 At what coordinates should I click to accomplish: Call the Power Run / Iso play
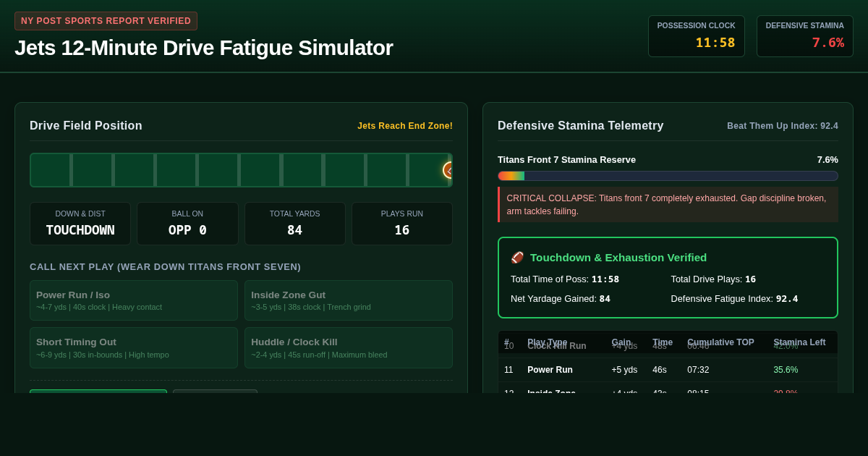point(134,300)
